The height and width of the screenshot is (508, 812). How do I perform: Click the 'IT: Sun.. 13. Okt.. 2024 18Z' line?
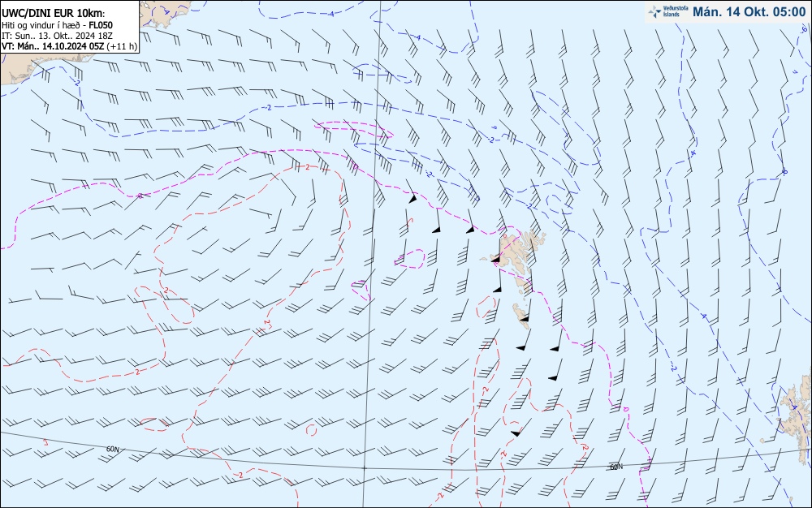click(57, 36)
